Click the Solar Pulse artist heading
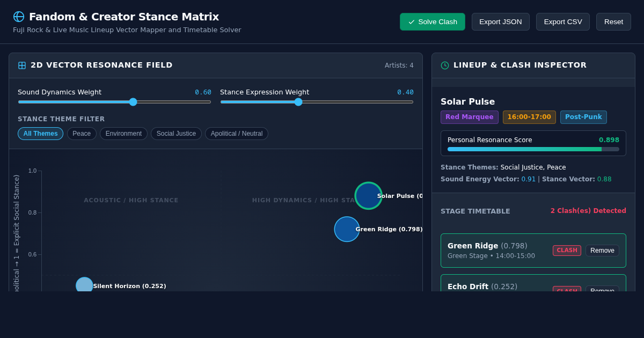Image resolution: width=644 pixels, height=338 pixels. (468, 101)
